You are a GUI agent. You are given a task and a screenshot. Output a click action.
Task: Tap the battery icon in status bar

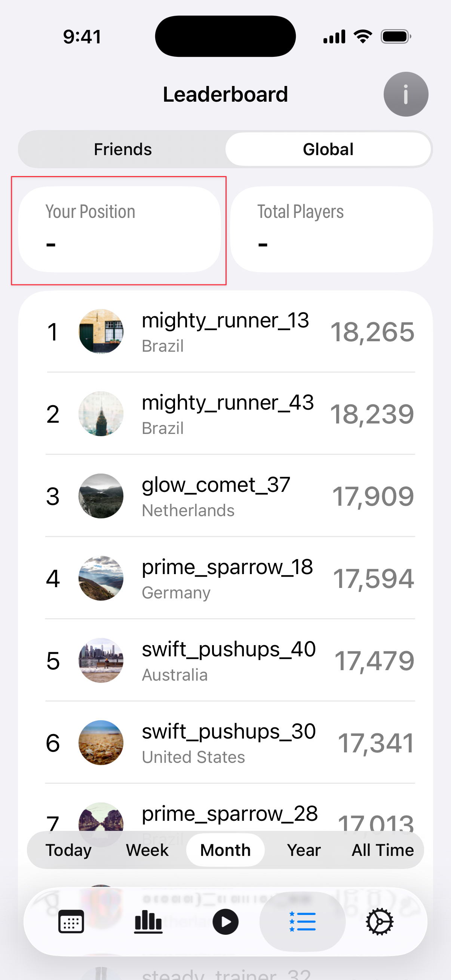coord(395,37)
